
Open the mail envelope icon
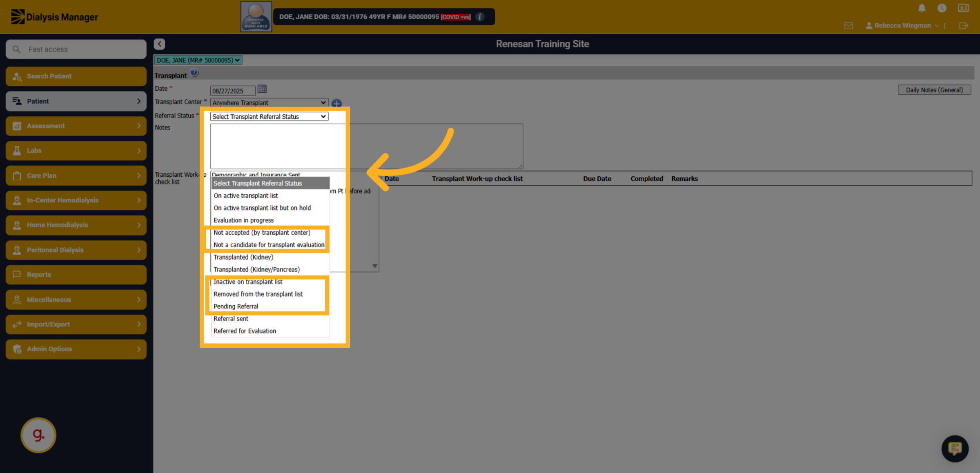pos(849,26)
